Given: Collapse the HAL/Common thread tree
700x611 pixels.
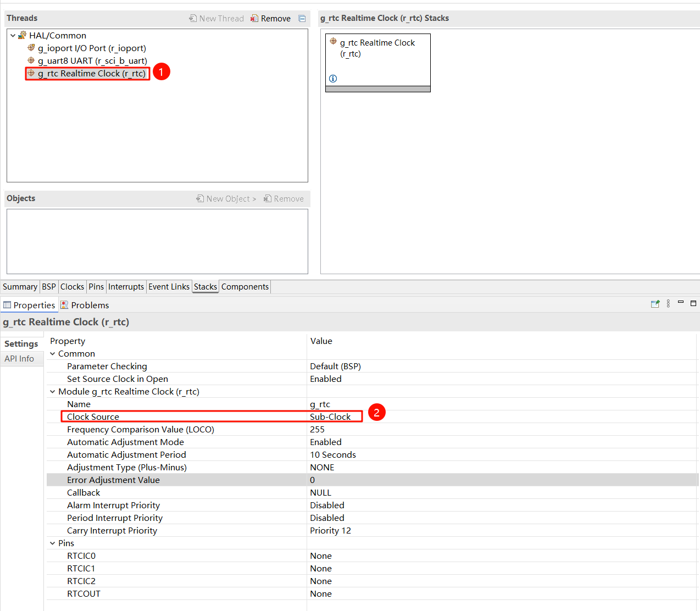Looking at the screenshot, I should click(x=13, y=36).
